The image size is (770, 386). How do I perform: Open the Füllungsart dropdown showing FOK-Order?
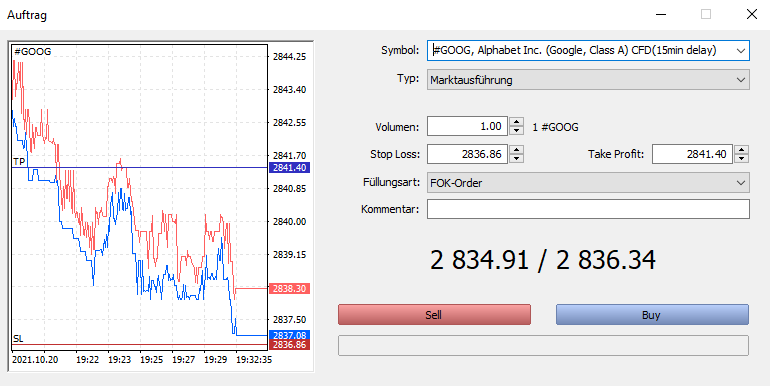(x=741, y=183)
